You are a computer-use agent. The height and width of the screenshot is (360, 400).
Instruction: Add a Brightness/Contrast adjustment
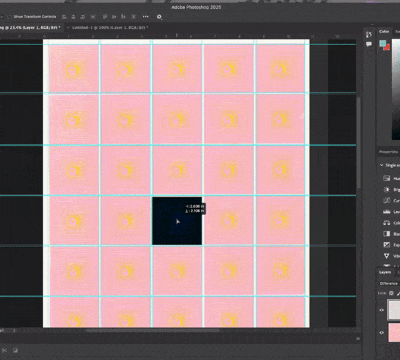click(x=387, y=189)
